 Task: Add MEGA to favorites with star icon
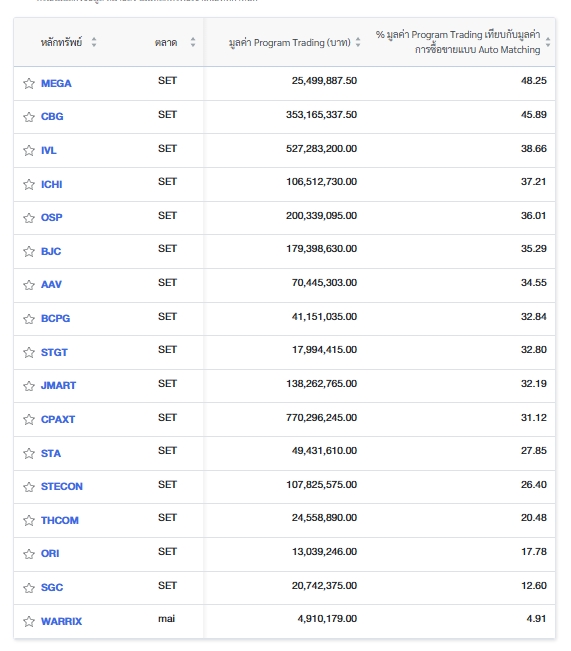point(29,83)
